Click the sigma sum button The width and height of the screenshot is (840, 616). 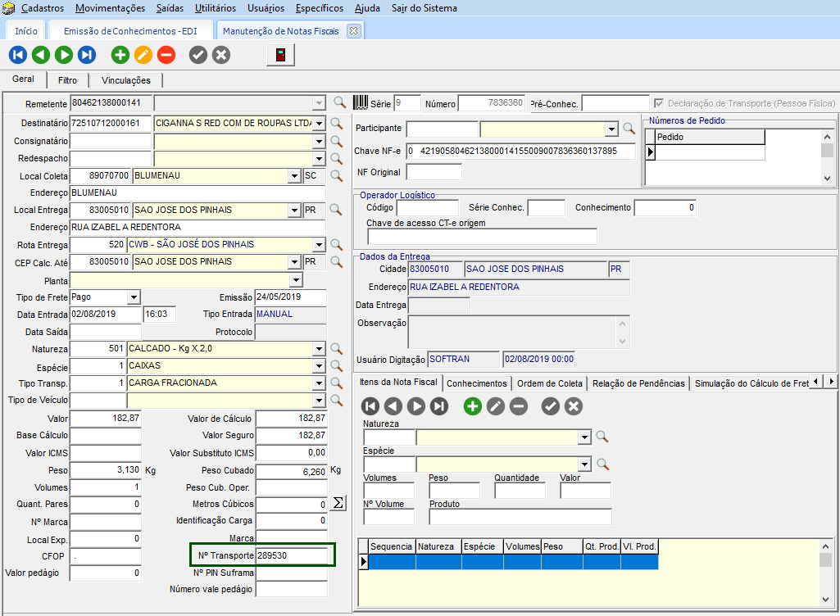click(x=338, y=502)
